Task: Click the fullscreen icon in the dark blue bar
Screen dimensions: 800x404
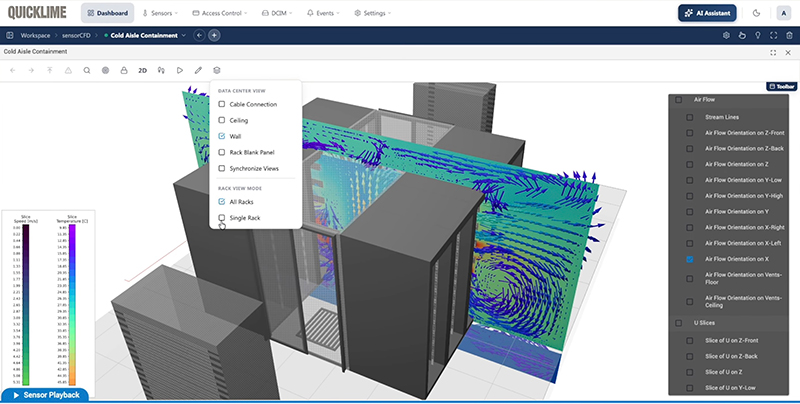Action: (x=773, y=35)
